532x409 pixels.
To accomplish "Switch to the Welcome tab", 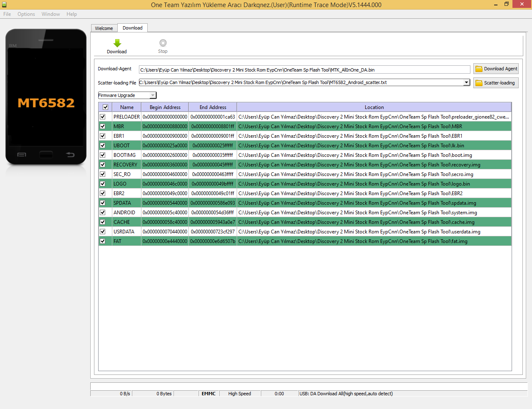I will 104,28.
